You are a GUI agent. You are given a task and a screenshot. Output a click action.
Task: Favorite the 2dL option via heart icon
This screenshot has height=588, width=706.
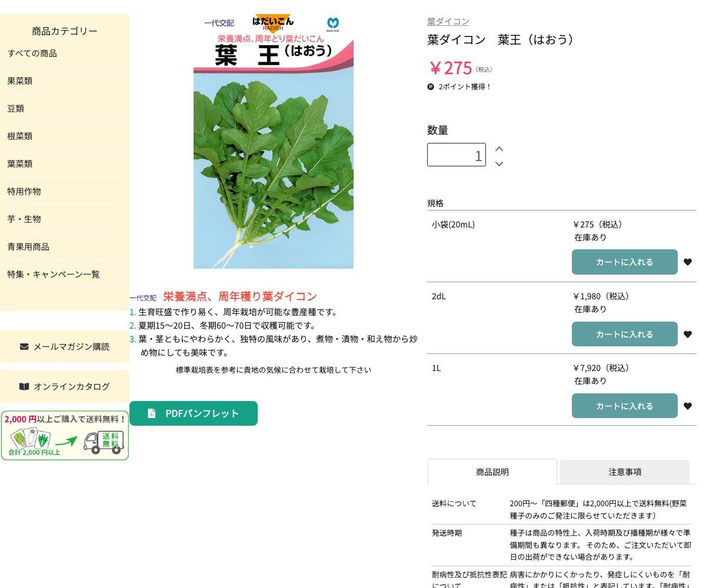click(688, 334)
